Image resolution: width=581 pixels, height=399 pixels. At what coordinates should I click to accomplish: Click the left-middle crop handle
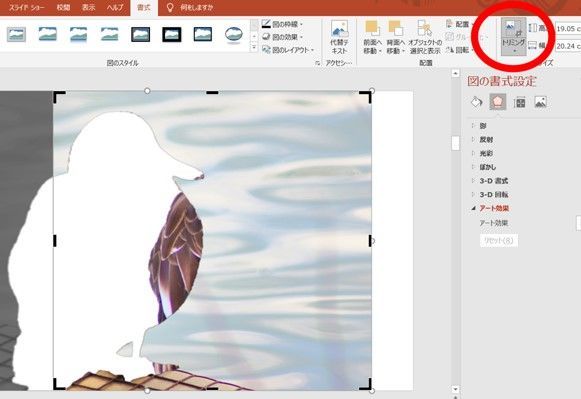(x=55, y=240)
